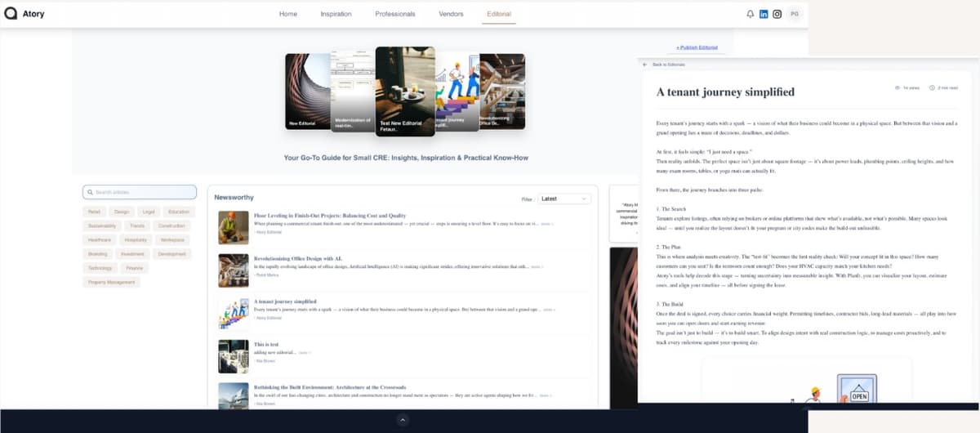This screenshot has height=433, width=980.
Task: Filter by the Retail tag
Action: pyautogui.click(x=95, y=212)
